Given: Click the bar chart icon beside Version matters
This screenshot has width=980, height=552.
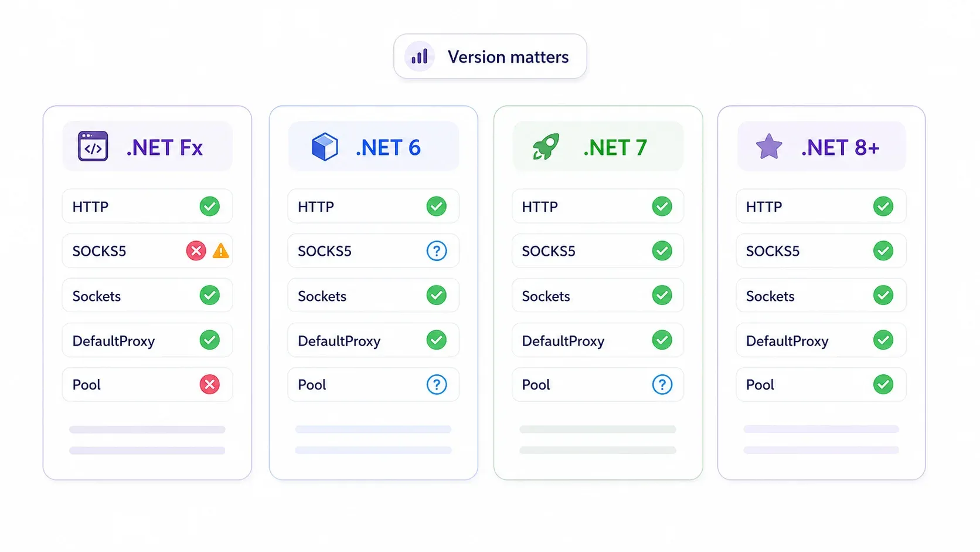Looking at the screenshot, I should pos(419,56).
